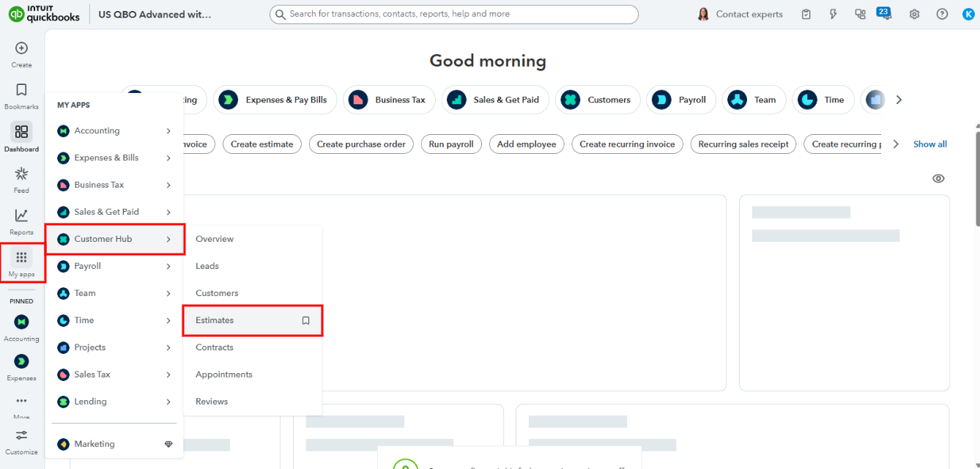Open notifications with 23 badge
980x469 pixels.
pos(885,13)
